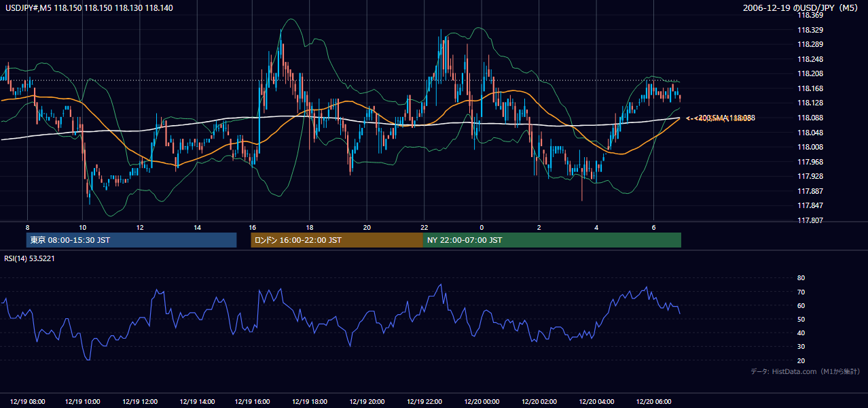This screenshot has width=868, height=408.
Task: Click the 12/20 06:00 date axis label
Action: click(x=653, y=402)
